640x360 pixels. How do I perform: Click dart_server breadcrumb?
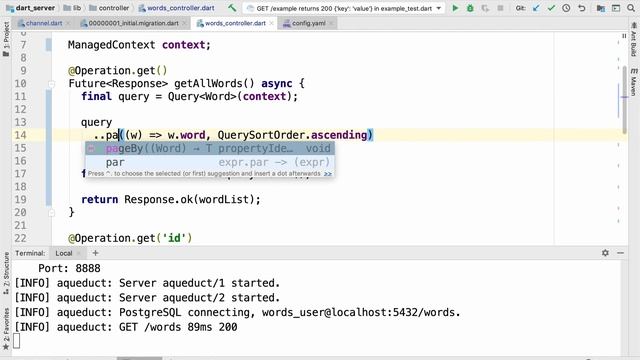[31, 8]
